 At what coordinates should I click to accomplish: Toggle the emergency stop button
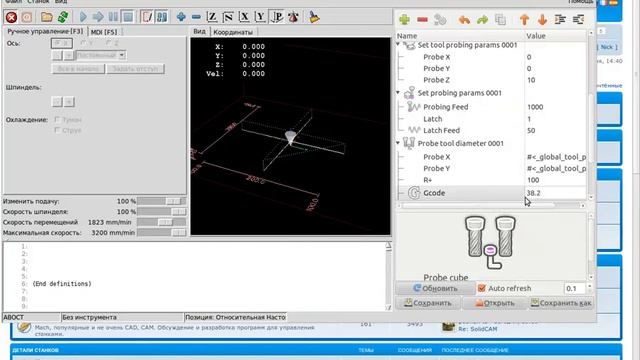11,17
